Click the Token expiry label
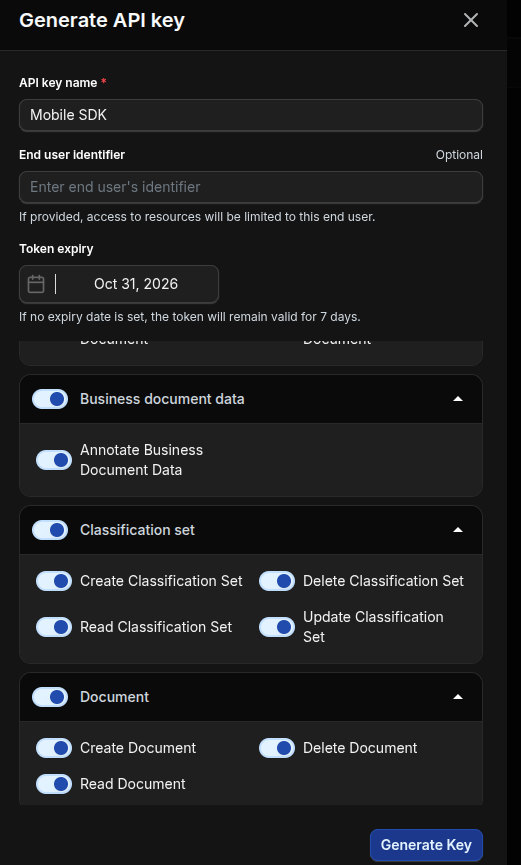Screen dimensions: 521x865 pyautogui.click(x=56, y=249)
